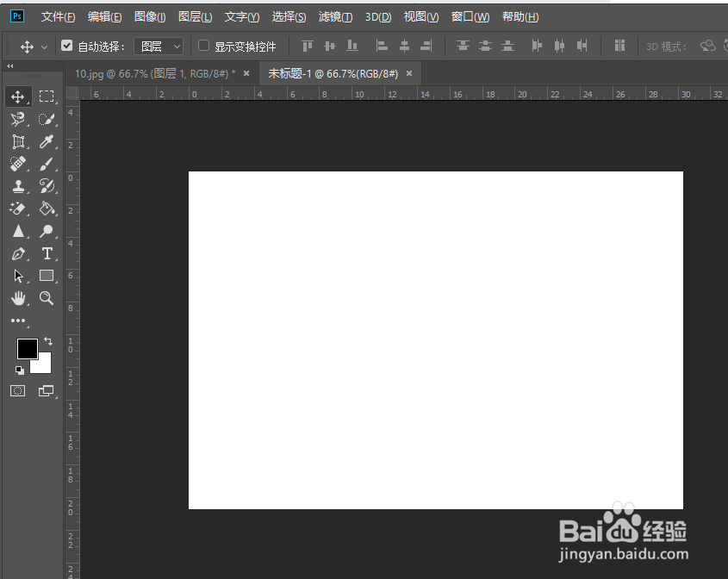Viewport: 728px width, 579px height.
Task: Open the 文字(Y) menu
Action: pos(242,17)
